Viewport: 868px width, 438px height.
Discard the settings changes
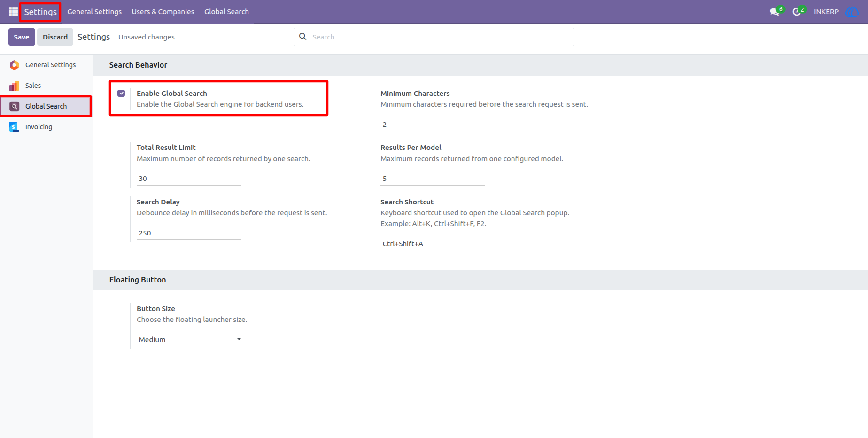pyautogui.click(x=55, y=37)
